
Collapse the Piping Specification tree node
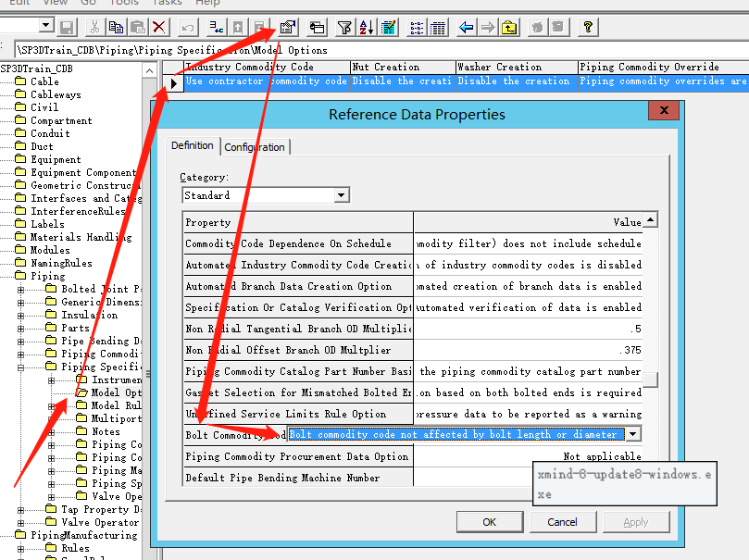point(20,367)
